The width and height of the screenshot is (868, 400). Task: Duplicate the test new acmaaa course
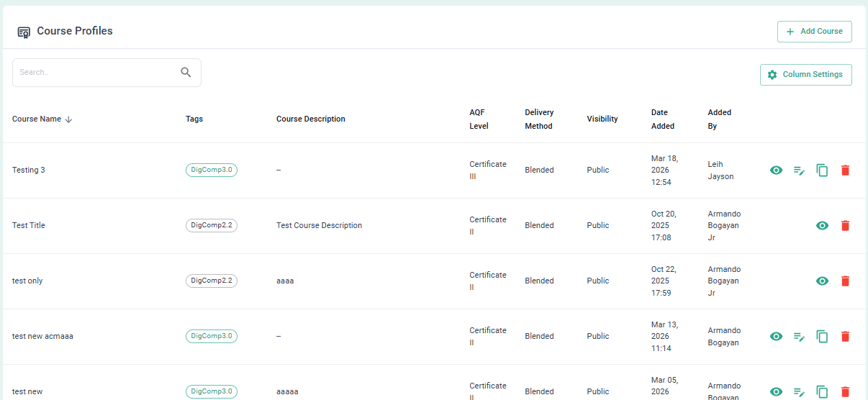(x=822, y=337)
